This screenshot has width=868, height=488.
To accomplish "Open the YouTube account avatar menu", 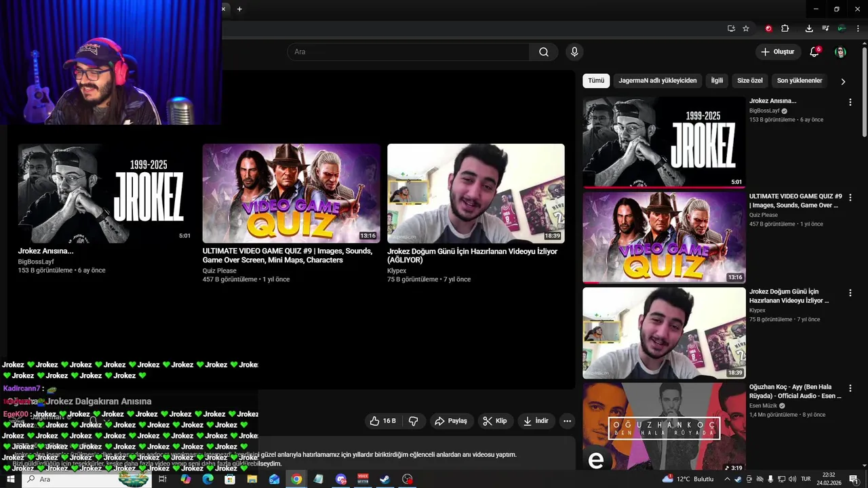I will tap(840, 52).
